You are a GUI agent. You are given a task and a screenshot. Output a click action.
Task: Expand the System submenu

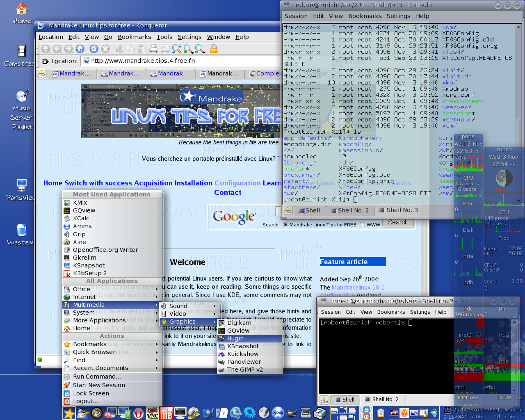point(112,313)
